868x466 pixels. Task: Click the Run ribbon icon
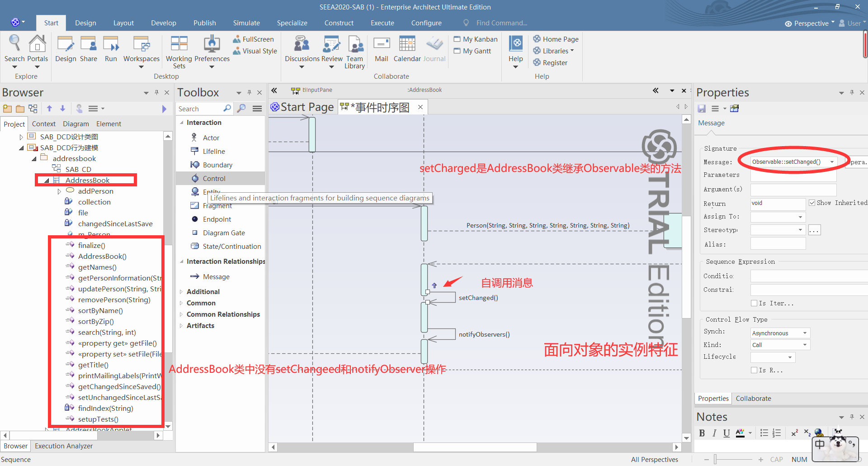click(111, 49)
